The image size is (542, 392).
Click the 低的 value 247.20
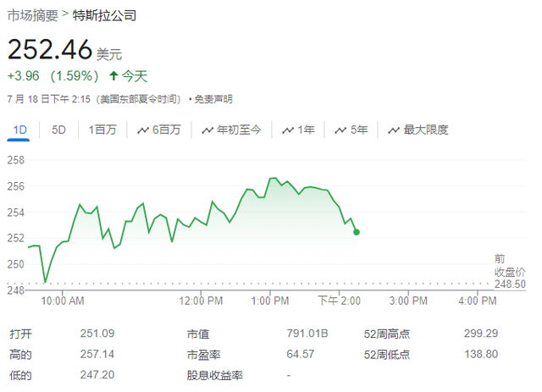point(97,375)
